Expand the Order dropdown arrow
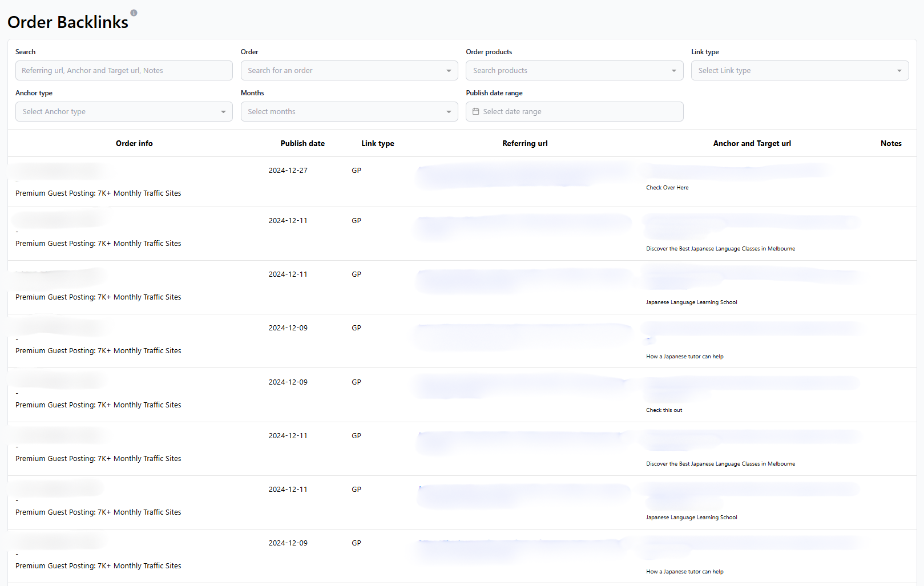 pos(449,71)
